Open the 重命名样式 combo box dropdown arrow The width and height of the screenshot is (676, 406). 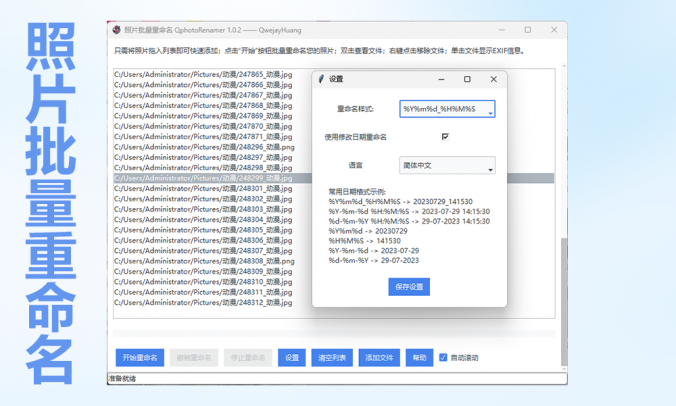tap(490, 113)
